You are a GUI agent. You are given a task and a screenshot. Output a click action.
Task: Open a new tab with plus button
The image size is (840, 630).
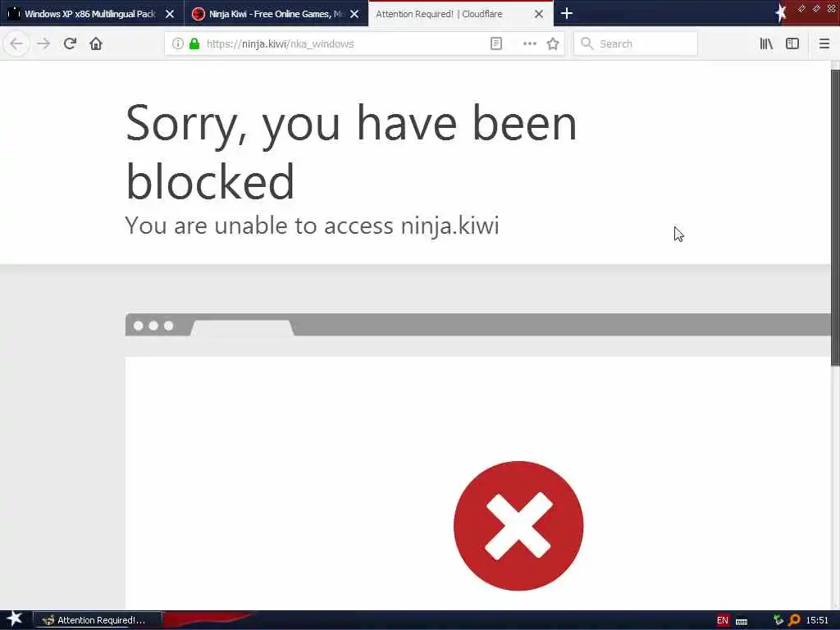566,13
